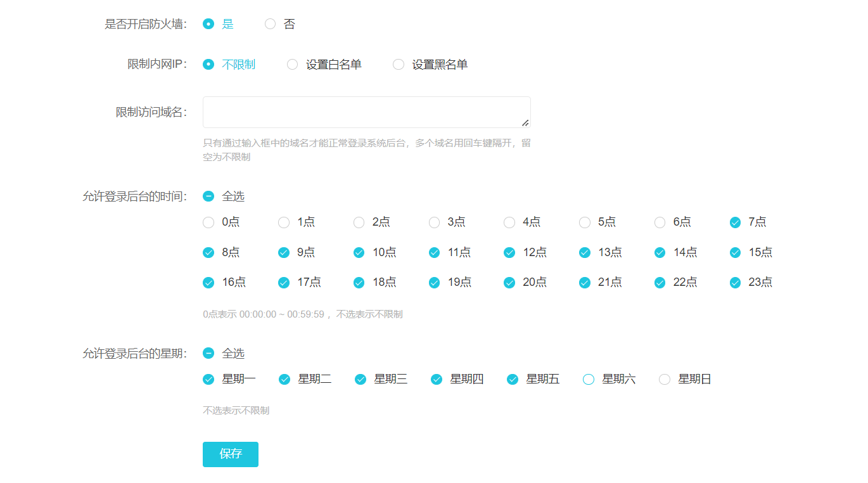Viewport: 868px width, 483px height.
Task: Click the hint starting 只有通过输入框中的域名
Action: click(367, 150)
